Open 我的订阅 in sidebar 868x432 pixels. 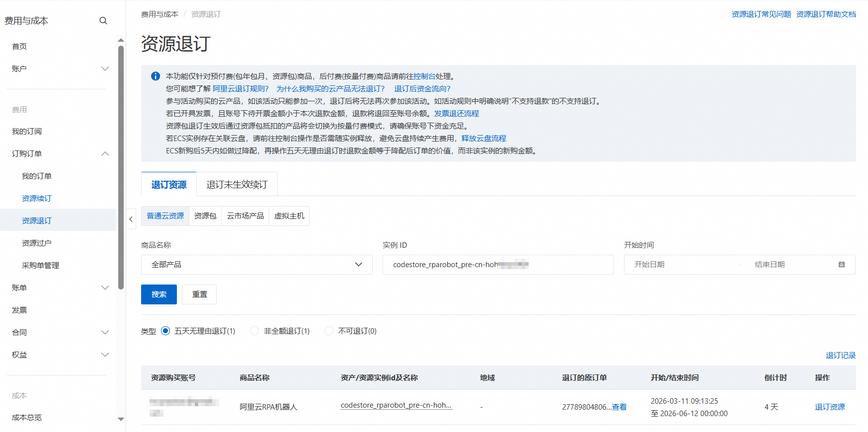click(x=27, y=131)
